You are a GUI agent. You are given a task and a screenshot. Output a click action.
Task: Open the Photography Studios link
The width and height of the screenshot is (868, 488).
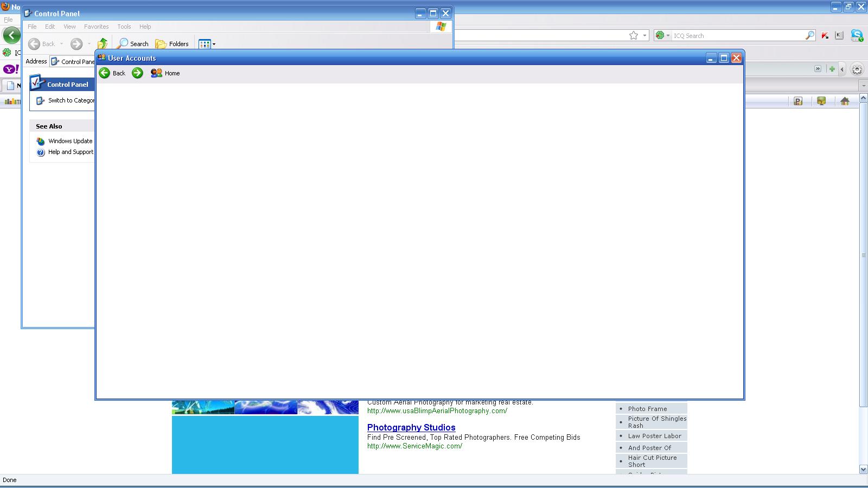pos(411,427)
